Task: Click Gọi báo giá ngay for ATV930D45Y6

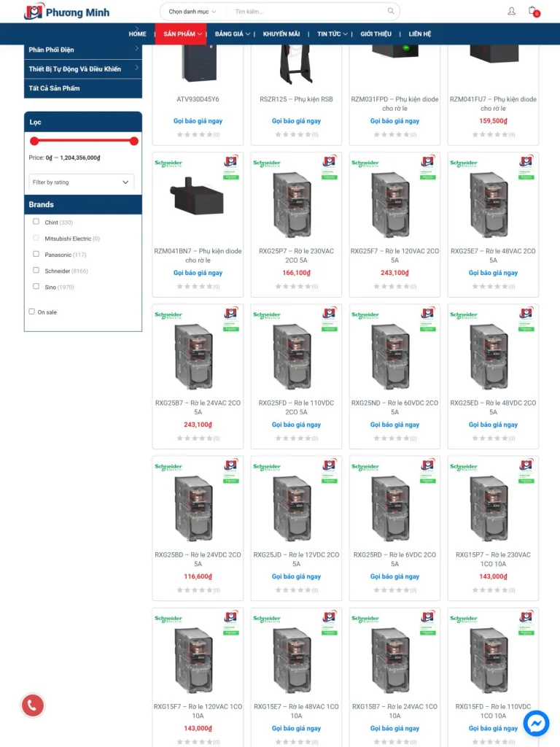Action: (198, 121)
